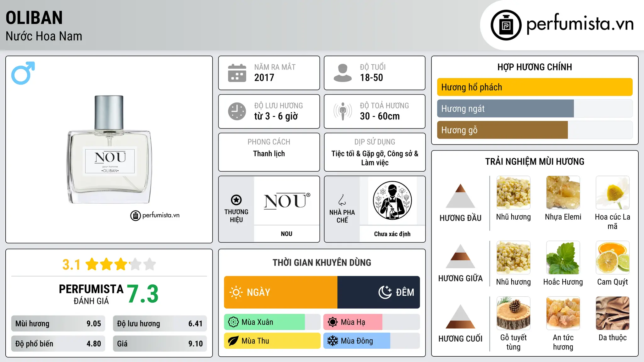Screen dimensions: 644x362
Task: Click the star badge icon above Thương hiệu
Action: point(236,200)
